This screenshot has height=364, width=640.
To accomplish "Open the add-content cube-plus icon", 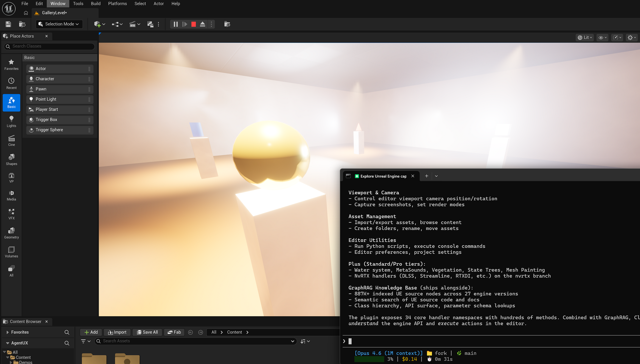I will pos(100,24).
